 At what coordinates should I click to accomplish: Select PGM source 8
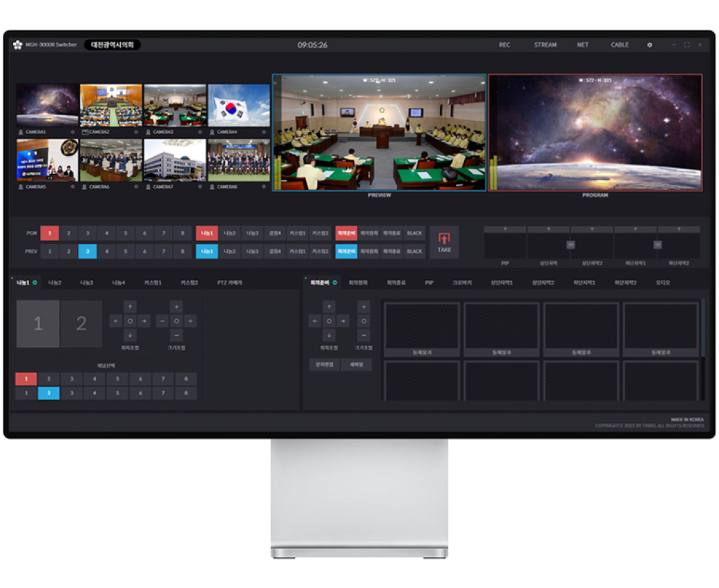click(x=182, y=233)
